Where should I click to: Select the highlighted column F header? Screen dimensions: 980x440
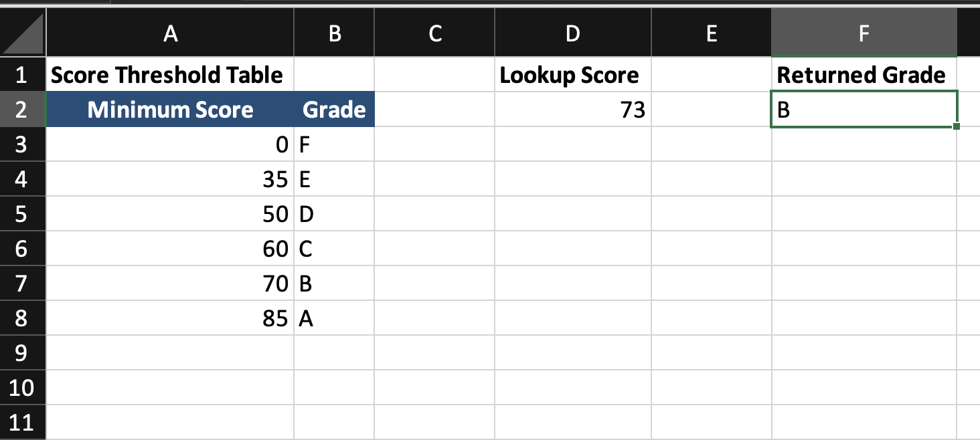click(864, 33)
